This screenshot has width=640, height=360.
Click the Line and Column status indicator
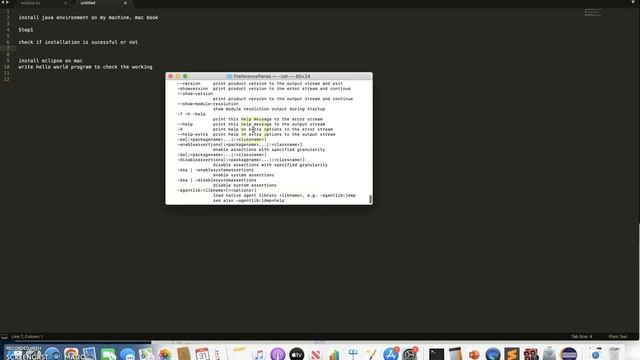click(27, 336)
